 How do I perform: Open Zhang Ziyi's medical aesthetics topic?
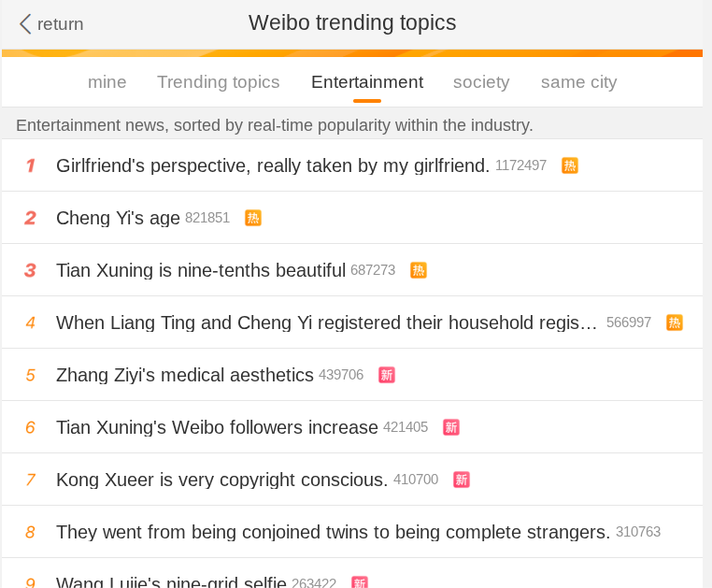pyautogui.click(x=185, y=375)
